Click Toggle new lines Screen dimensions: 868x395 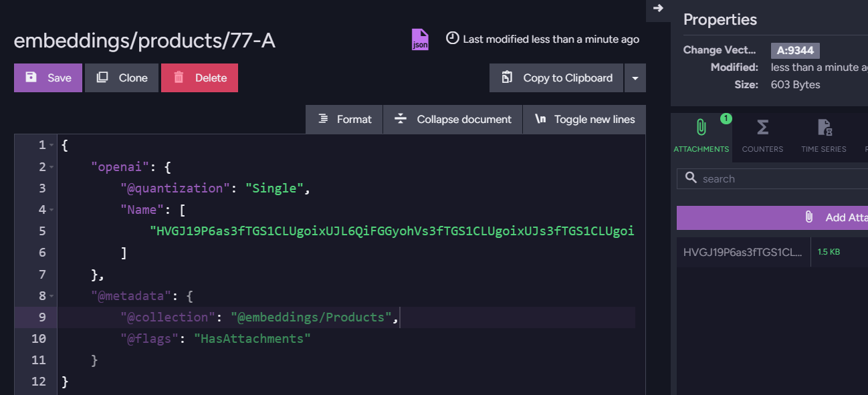pyautogui.click(x=584, y=119)
